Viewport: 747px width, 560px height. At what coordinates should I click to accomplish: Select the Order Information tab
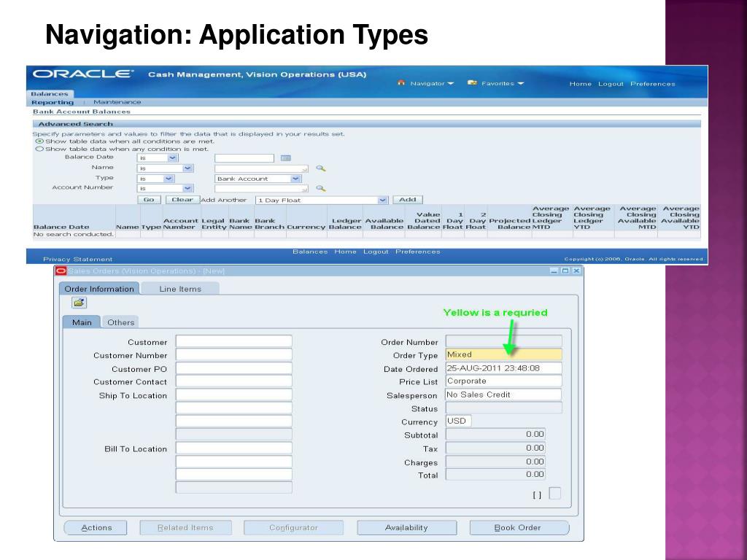pyautogui.click(x=99, y=289)
